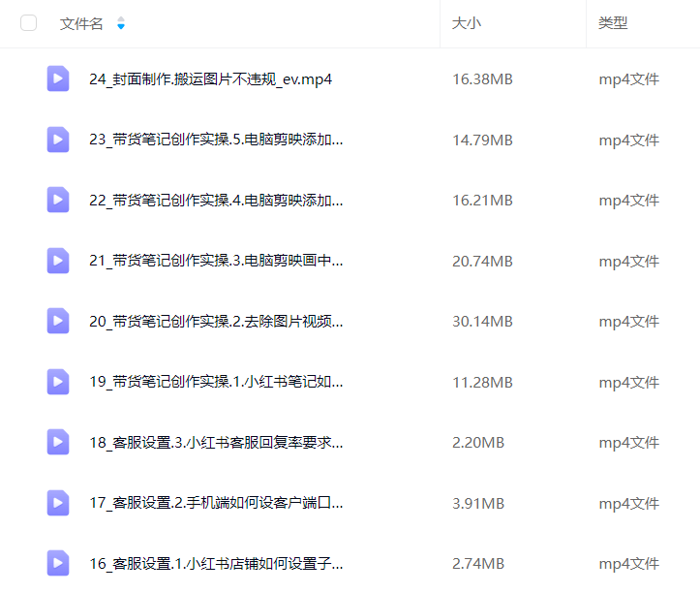Image resolution: width=700 pixels, height=593 pixels.
Task: Click the 16.38MB size cell
Action: [482, 79]
